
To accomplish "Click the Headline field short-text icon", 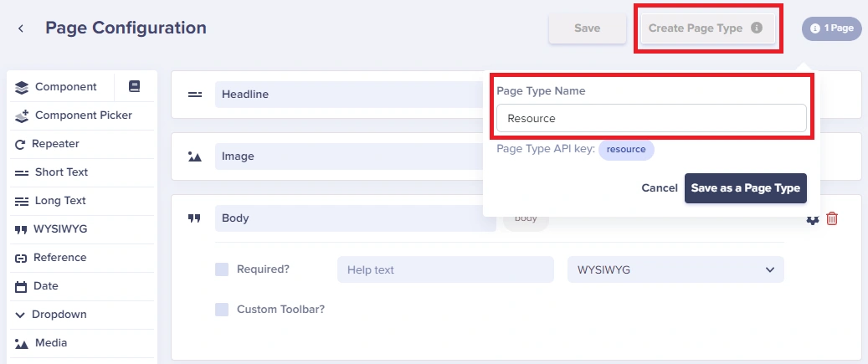I will tap(195, 95).
